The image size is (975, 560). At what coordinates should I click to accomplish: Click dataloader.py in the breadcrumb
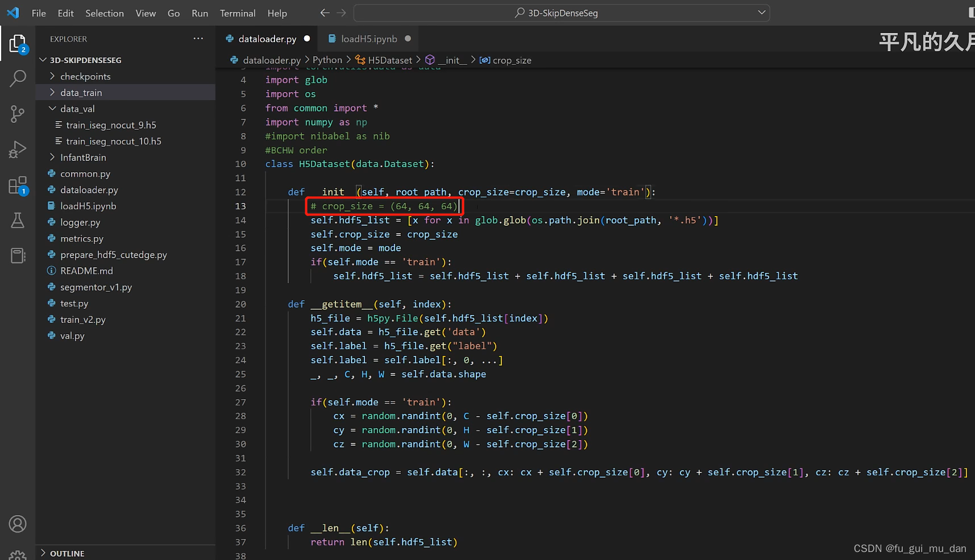click(272, 60)
